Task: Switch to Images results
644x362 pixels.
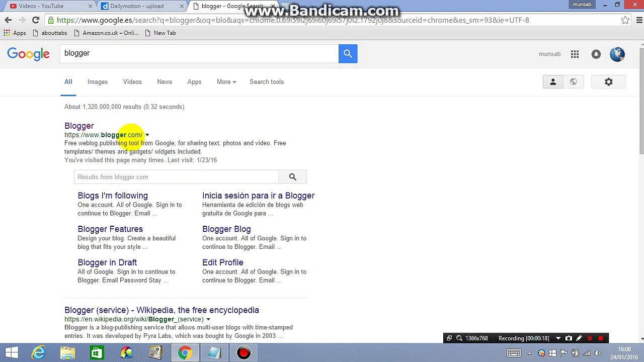Action: click(98, 82)
